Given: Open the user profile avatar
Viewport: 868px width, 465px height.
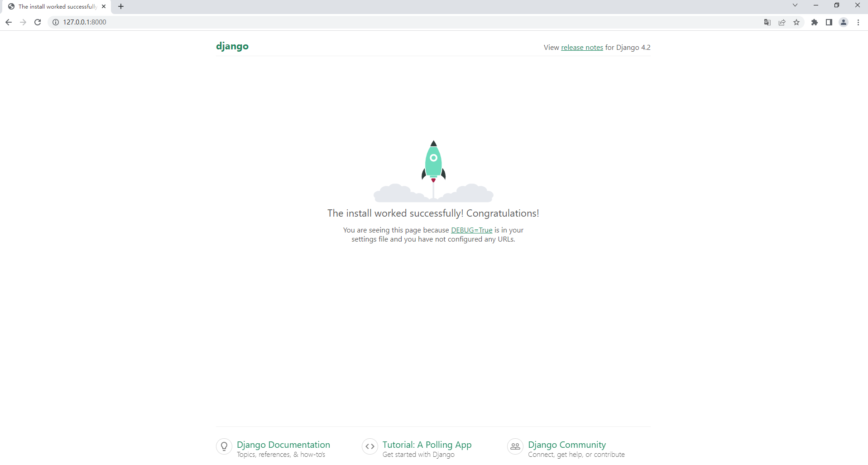Looking at the screenshot, I should [844, 22].
